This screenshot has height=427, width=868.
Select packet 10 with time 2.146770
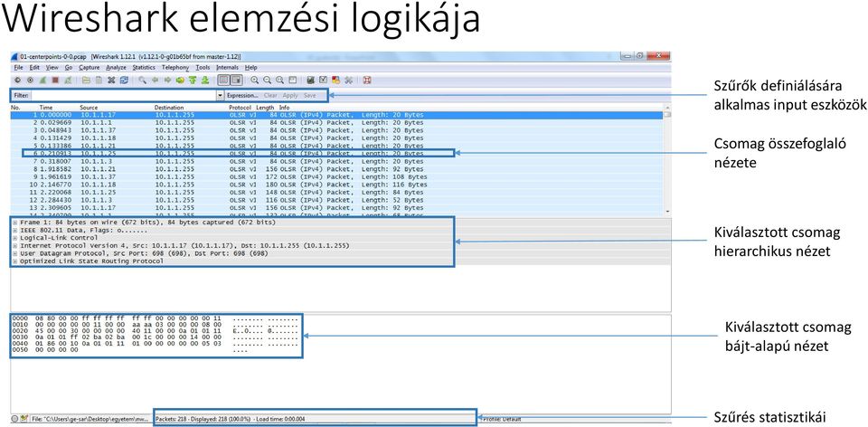click(x=337, y=185)
